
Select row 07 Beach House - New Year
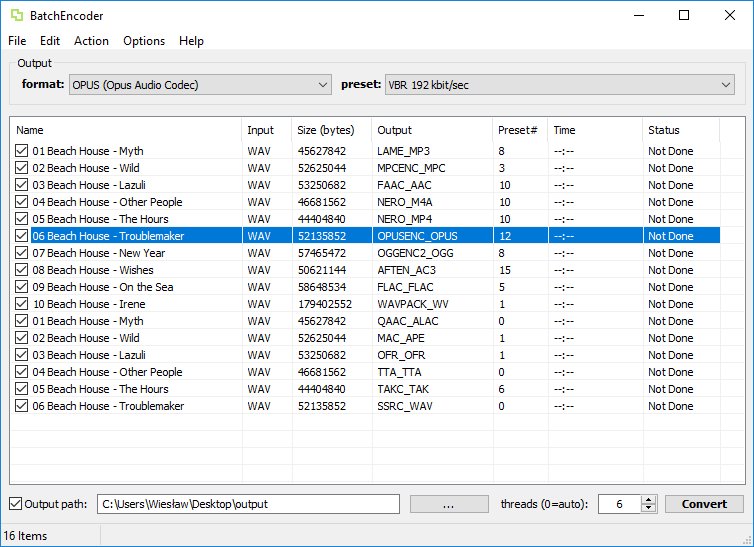point(365,253)
